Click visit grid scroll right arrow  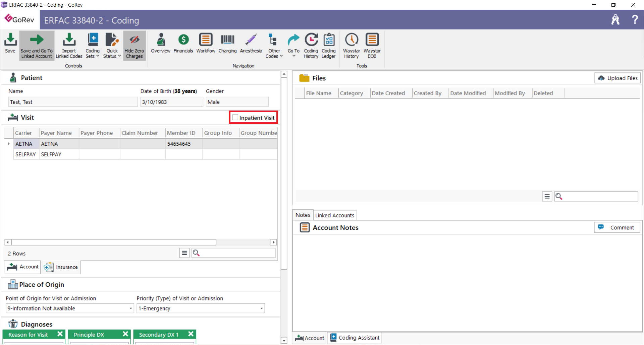point(273,242)
